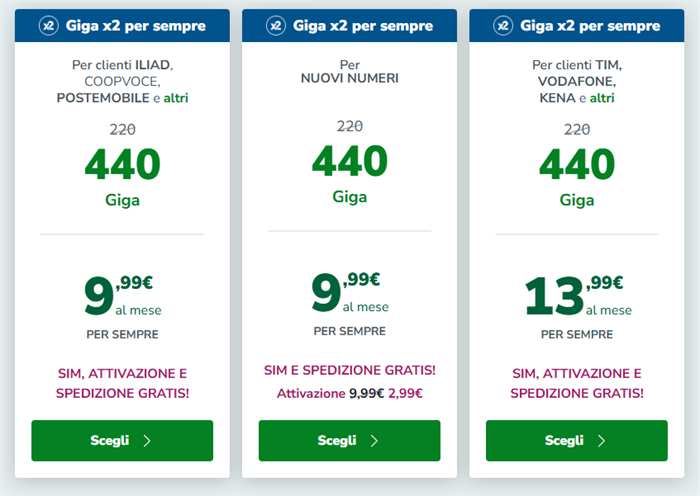
Task: Open the 'altri' link after KENA
Action: [602, 98]
